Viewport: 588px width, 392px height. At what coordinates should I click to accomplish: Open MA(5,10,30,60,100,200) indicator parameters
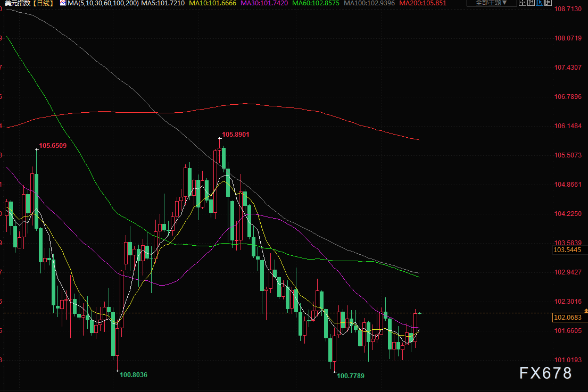pos(103,3)
